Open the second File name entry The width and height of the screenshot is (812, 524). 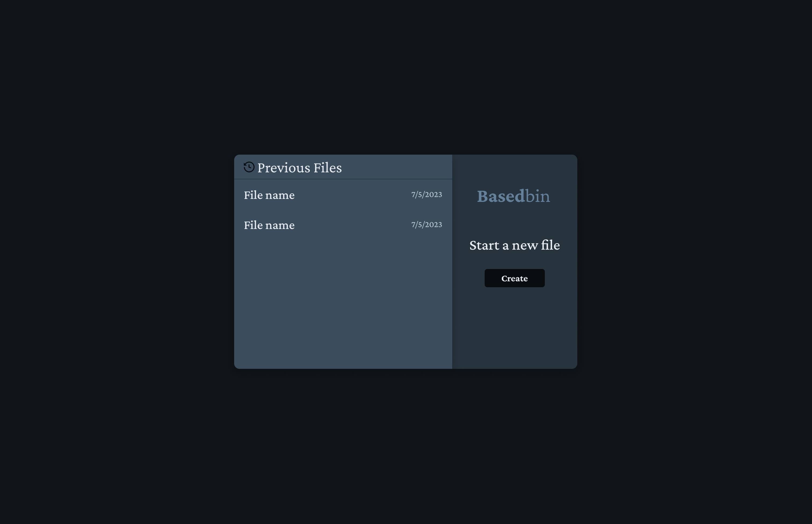pyautogui.click(x=269, y=225)
